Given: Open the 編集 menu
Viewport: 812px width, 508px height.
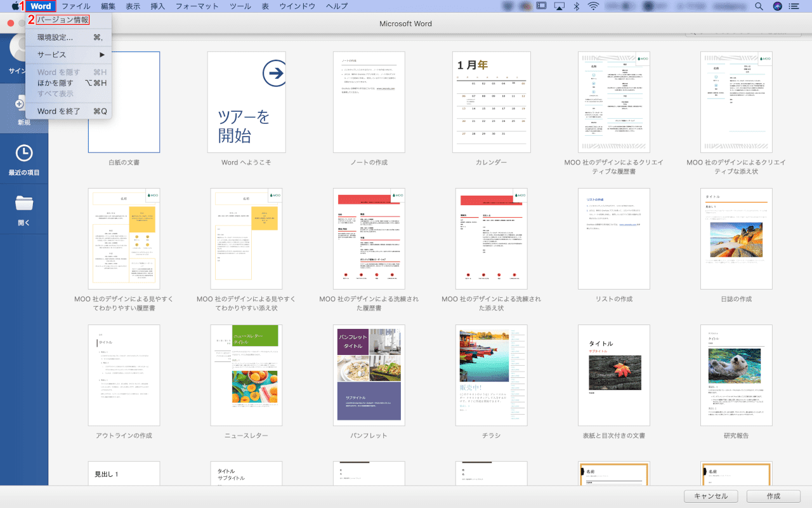Looking at the screenshot, I should (x=108, y=6).
